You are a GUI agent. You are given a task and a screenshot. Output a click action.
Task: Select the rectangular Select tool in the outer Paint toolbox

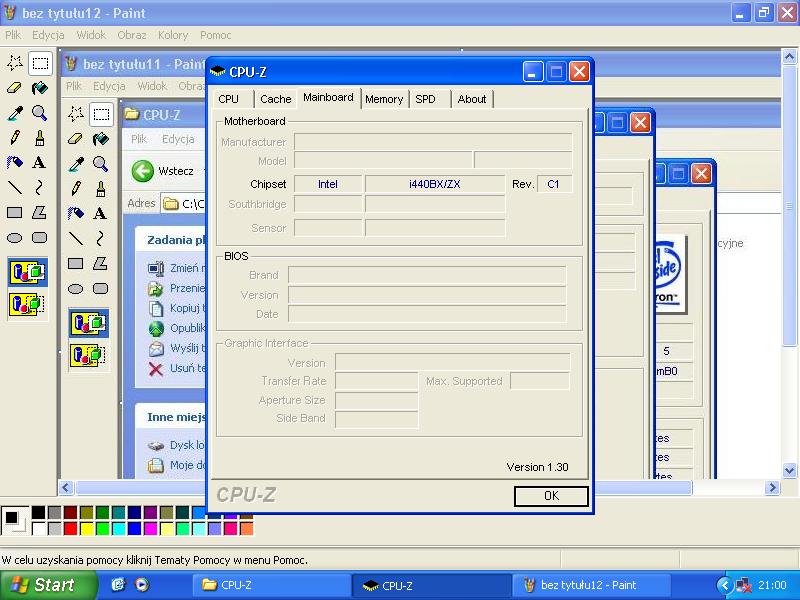tap(40, 63)
